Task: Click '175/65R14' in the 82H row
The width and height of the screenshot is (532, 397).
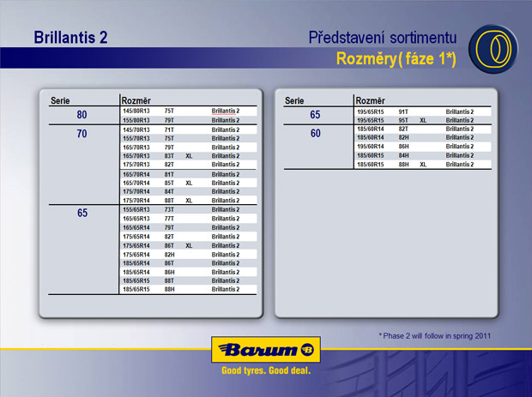Action: click(136, 255)
